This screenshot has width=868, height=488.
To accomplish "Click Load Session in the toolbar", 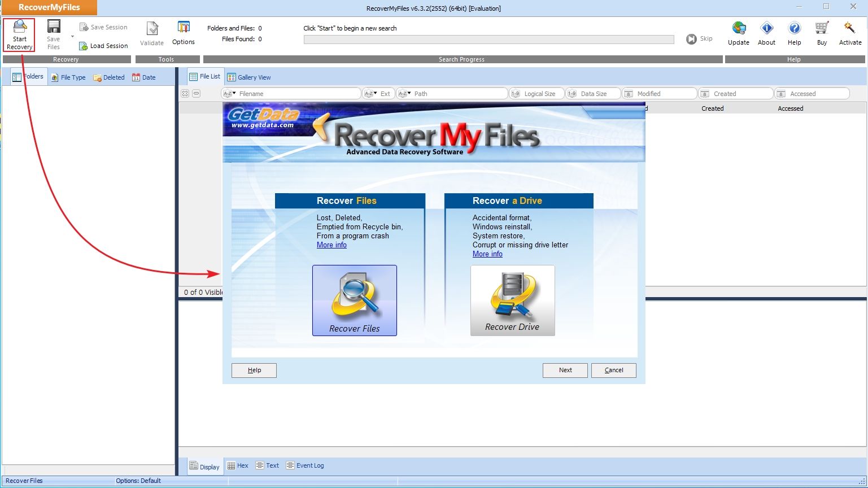I will (x=103, y=46).
